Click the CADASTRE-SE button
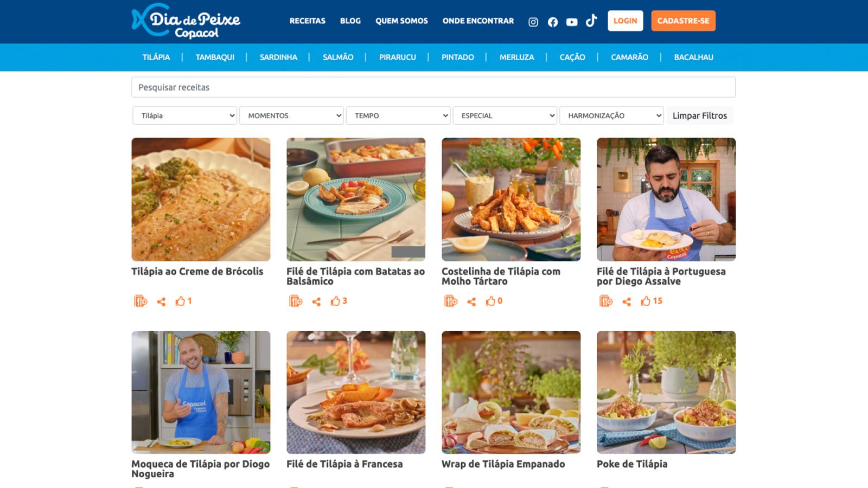The image size is (868, 488). coord(683,21)
